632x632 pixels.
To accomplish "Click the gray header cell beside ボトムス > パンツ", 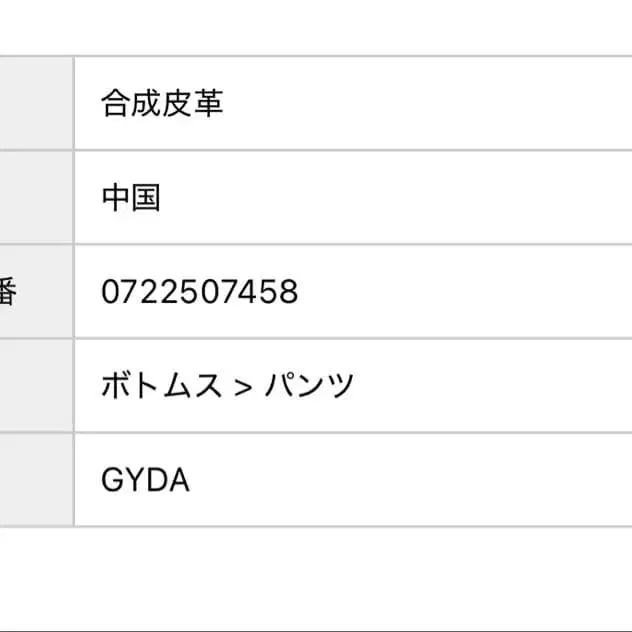I will (x=36, y=386).
